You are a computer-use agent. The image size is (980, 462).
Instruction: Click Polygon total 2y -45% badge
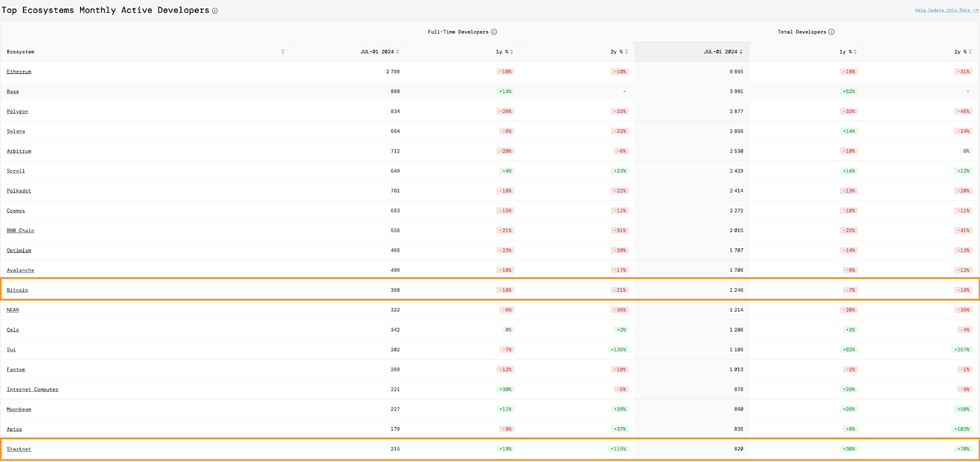point(962,111)
